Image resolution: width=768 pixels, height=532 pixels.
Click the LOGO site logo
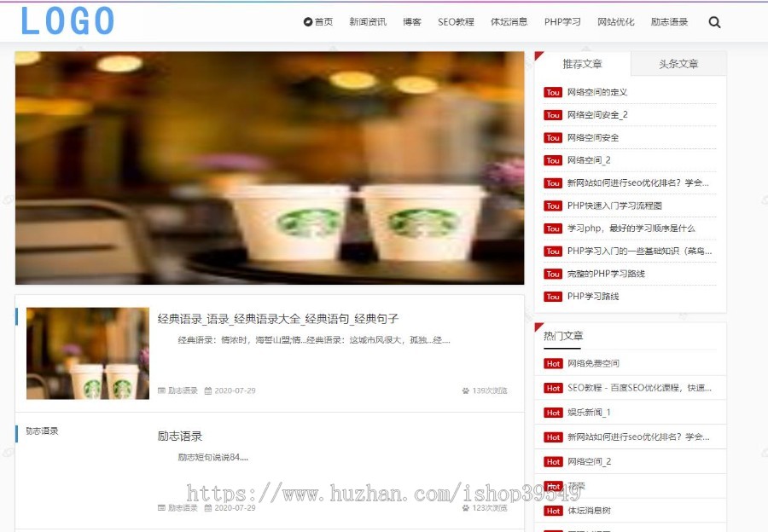(67, 21)
